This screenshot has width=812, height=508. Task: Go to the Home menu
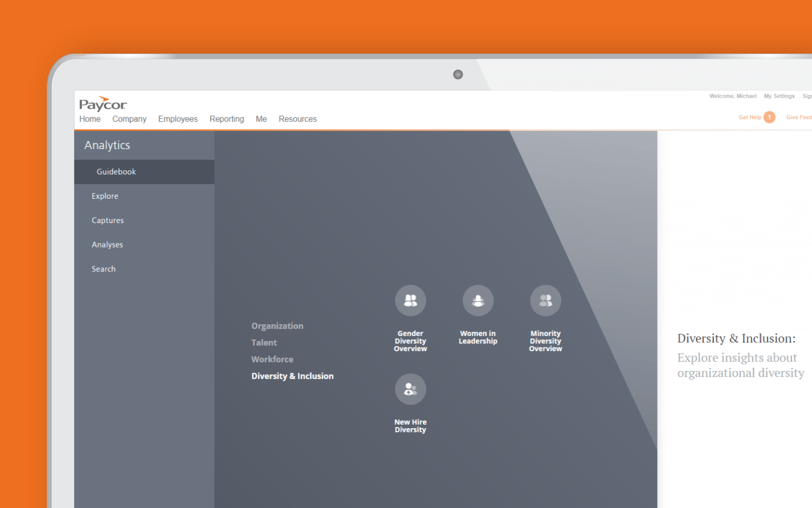[90, 119]
